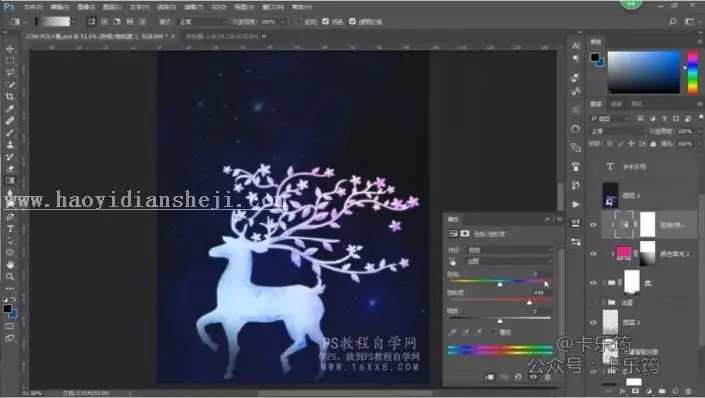The image size is (705, 398).
Task: Click the reset adjustment icon in Properties
Action: coord(518,377)
